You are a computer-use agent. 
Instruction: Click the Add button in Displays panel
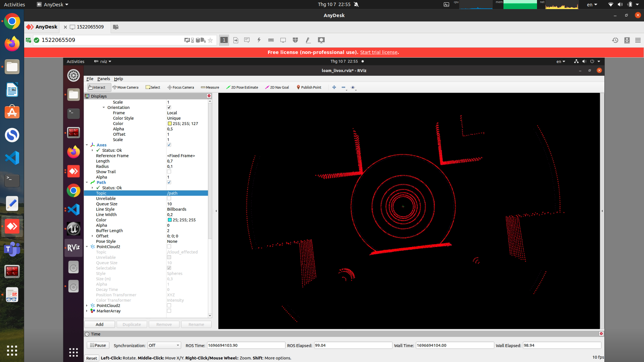pyautogui.click(x=99, y=324)
